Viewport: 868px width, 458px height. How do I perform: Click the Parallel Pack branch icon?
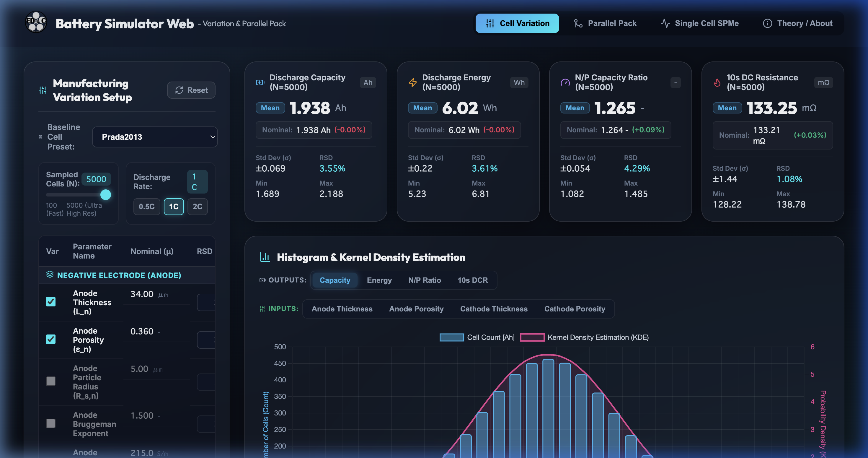[578, 23]
